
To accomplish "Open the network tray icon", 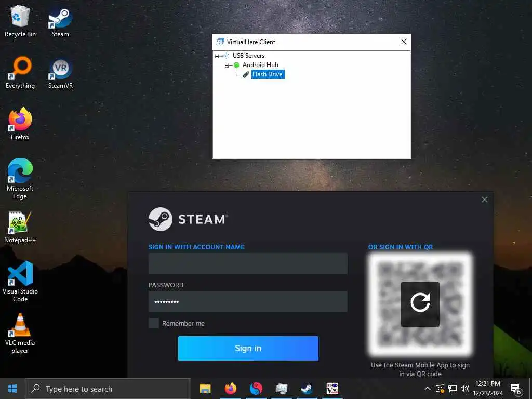I will pos(453,389).
